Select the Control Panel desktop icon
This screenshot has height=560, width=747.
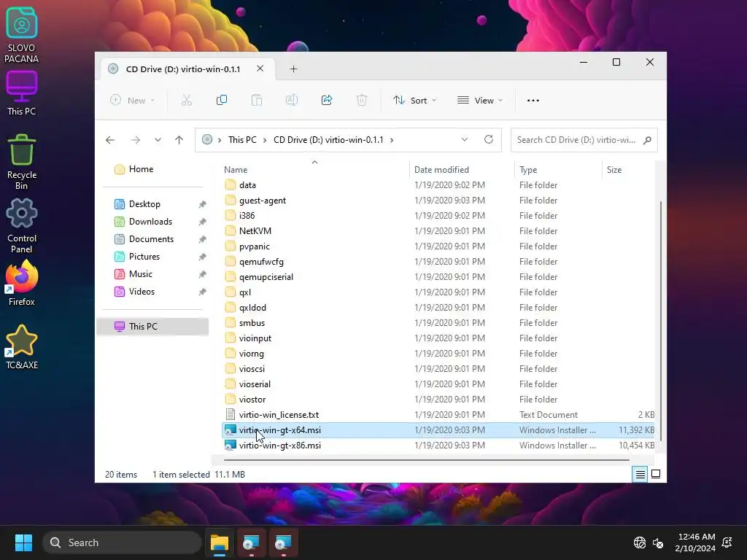click(x=21, y=226)
